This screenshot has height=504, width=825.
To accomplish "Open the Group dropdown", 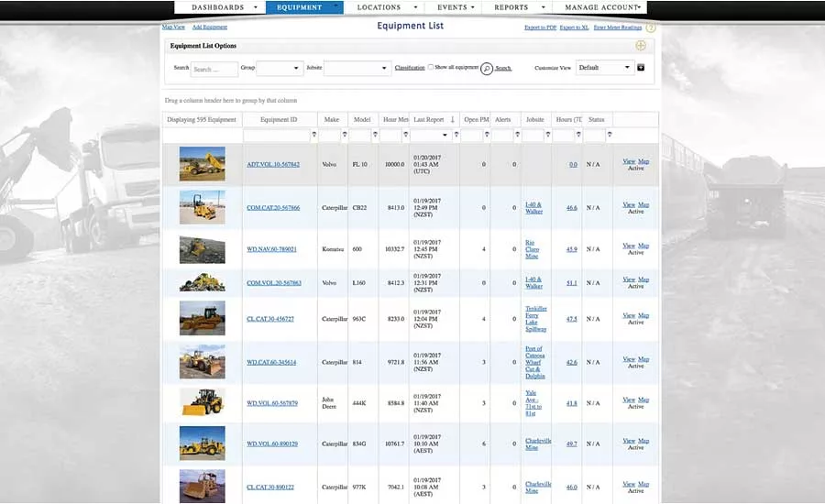I will tap(280, 68).
